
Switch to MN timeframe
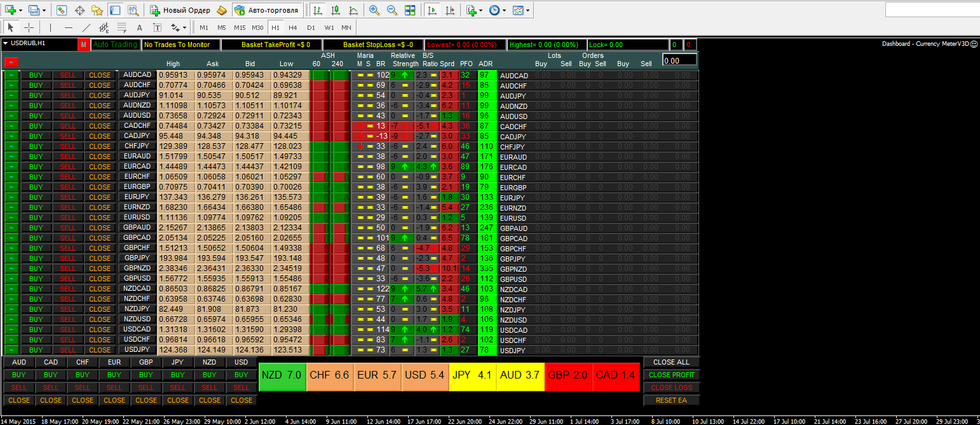(346, 27)
